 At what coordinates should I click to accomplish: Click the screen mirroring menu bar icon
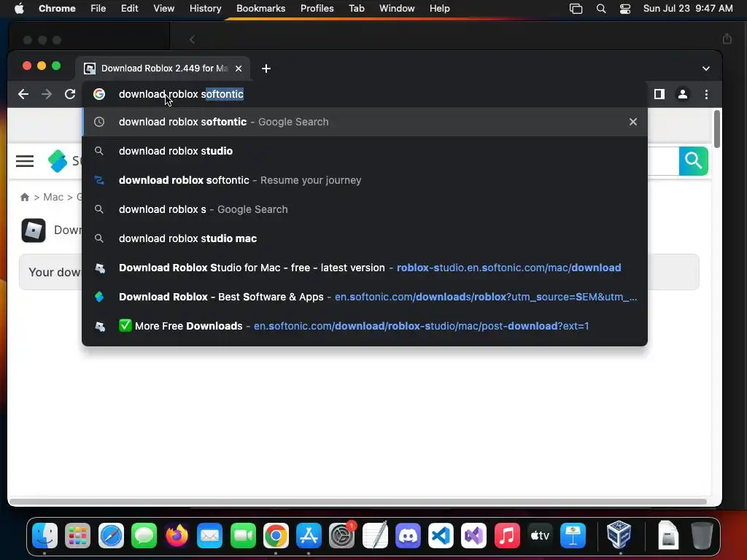point(576,9)
